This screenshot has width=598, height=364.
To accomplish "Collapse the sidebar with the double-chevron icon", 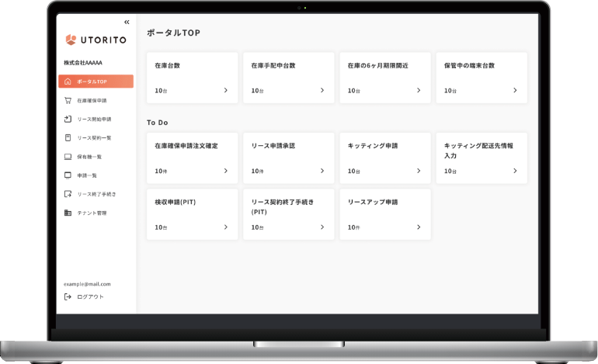I will point(127,23).
